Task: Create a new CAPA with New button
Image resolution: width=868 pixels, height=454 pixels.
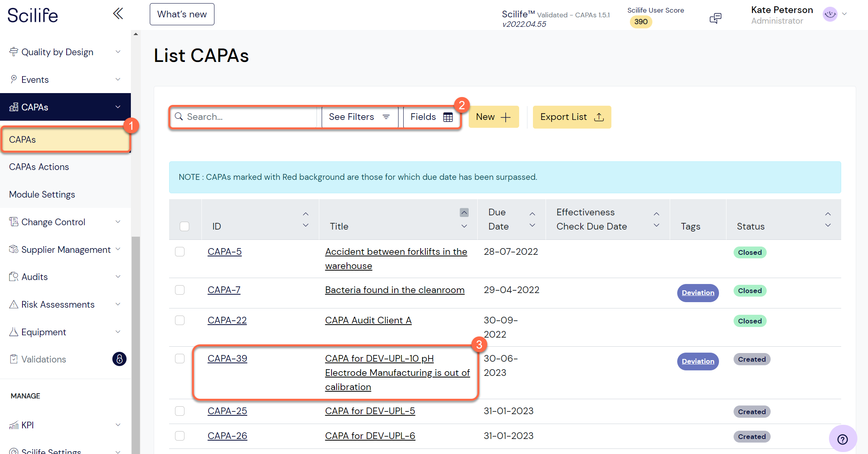Action: click(x=494, y=117)
